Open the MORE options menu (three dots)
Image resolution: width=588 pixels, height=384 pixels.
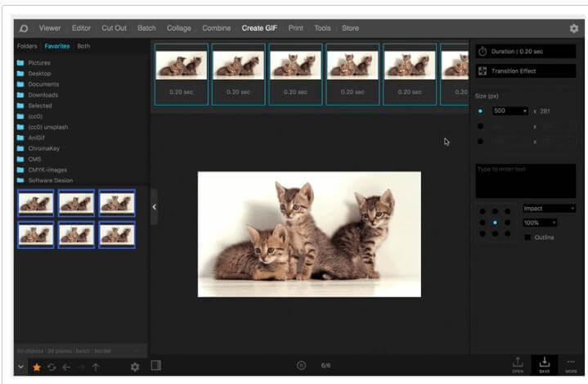[x=571, y=365]
